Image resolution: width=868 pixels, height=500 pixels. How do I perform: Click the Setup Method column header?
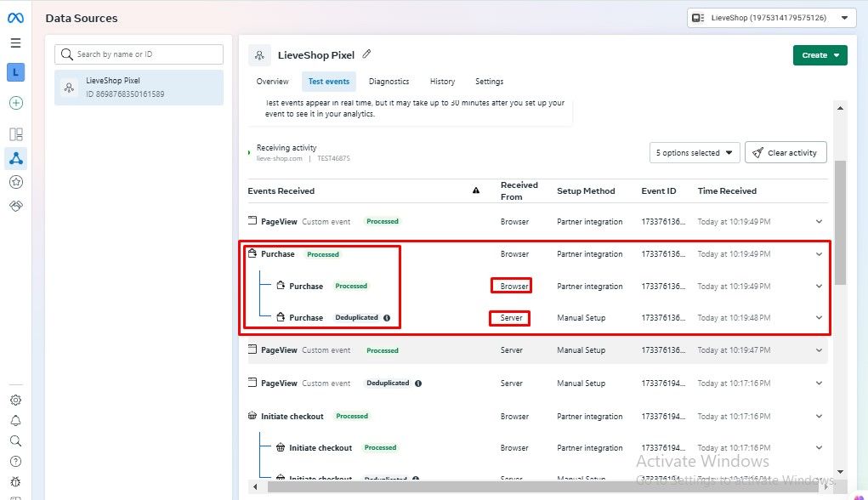pyautogui.click(x=586, y=191)
